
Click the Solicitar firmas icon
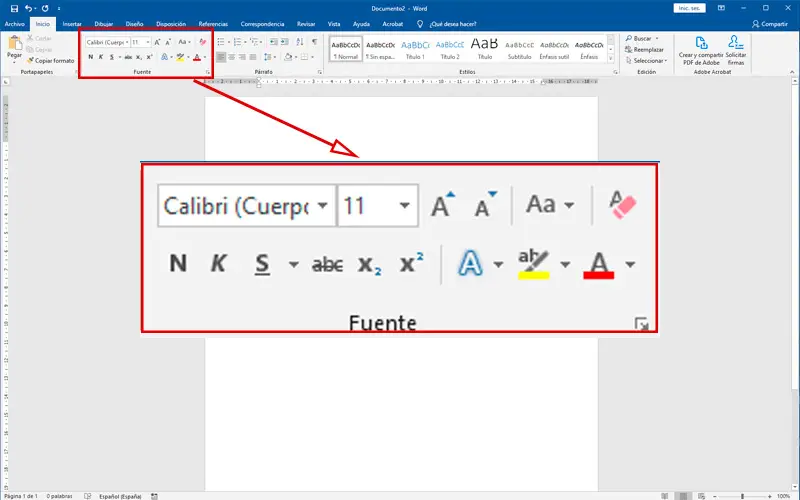pyautogui.click(x=737, y=48)
